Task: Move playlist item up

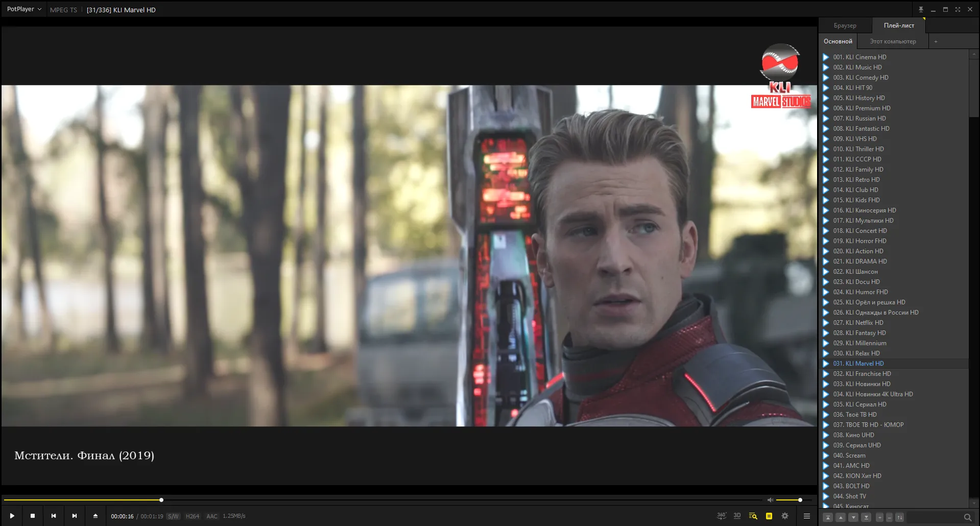Action: 841,517
